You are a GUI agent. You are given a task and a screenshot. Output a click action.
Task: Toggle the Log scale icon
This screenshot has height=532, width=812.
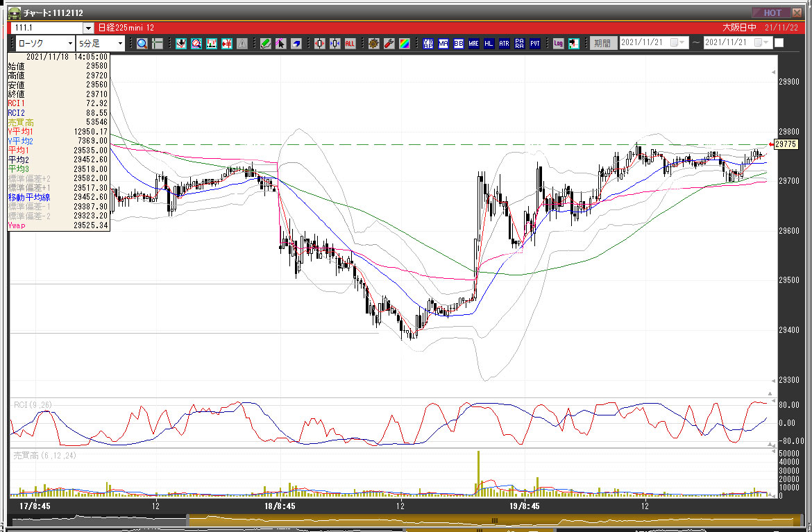pyautogui.click(x=558, y=44)
